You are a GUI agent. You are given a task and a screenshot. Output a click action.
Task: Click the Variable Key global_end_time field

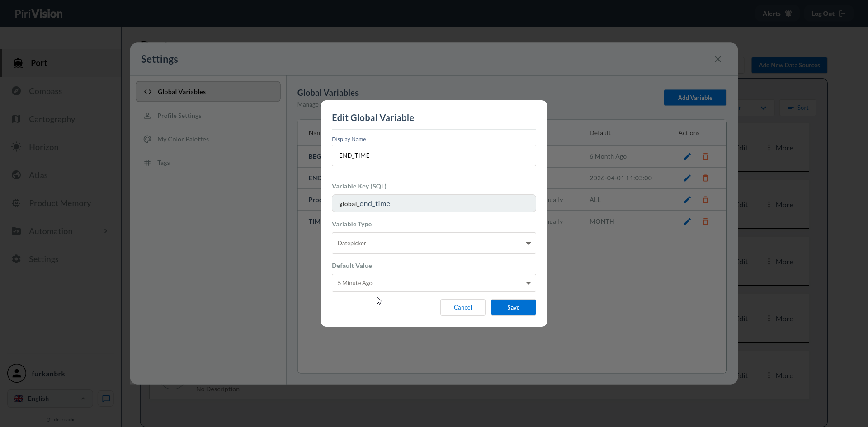[x=434, y=203]
